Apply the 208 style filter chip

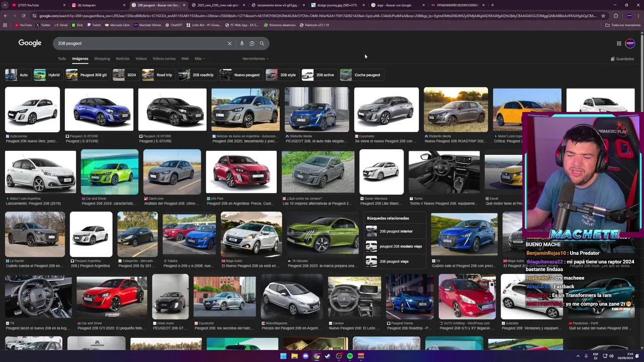pyautogui.click(x=282, y=75)
